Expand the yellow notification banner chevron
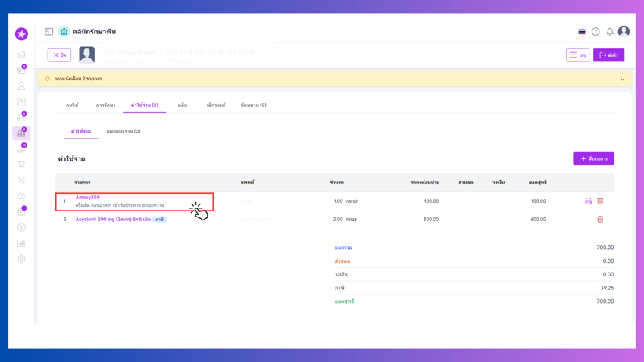The width and height of the screenshot is (644, 362). [x=622, y=80]
